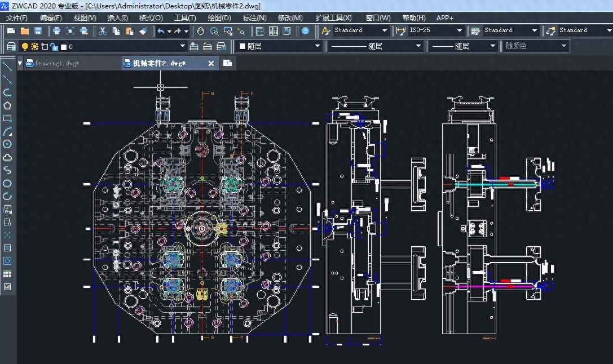
Task: Select the Line drawing tool
Action: (7, 66)
